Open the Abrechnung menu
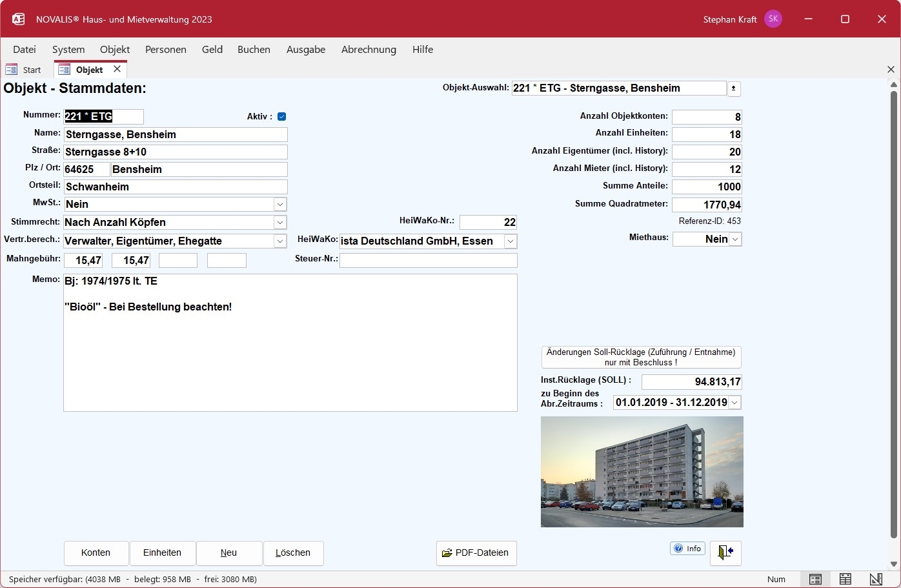The image size is (901, 588). 369,49
